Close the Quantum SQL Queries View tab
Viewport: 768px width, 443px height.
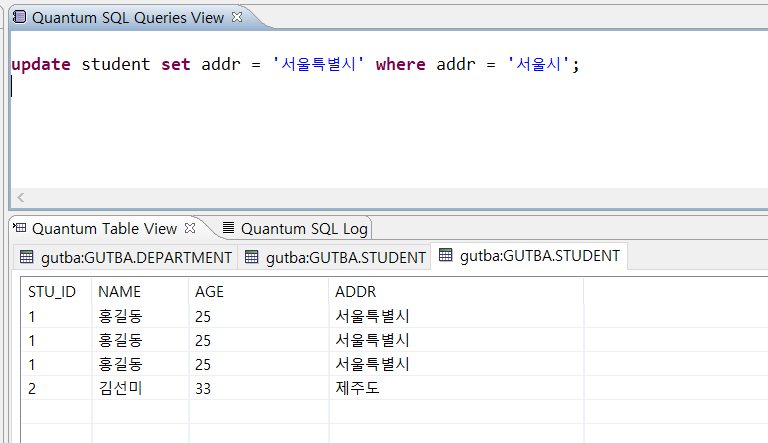[237, 17]
